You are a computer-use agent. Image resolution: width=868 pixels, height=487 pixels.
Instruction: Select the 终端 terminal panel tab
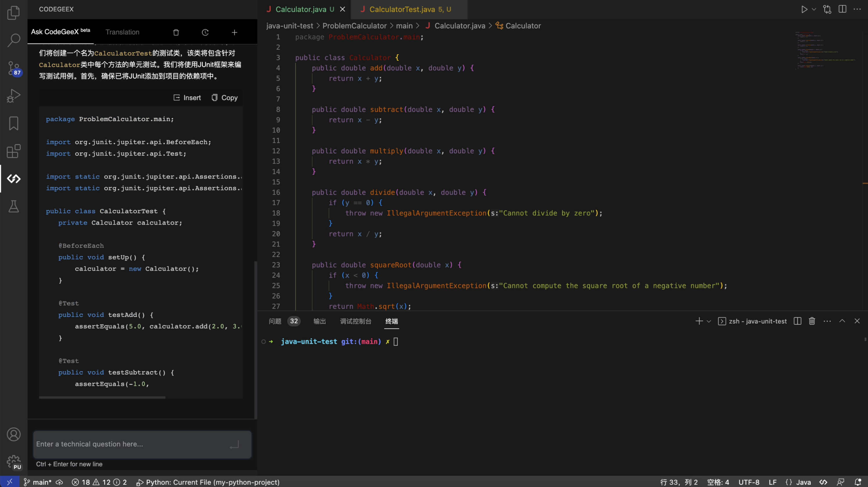(x=392, y=321)
